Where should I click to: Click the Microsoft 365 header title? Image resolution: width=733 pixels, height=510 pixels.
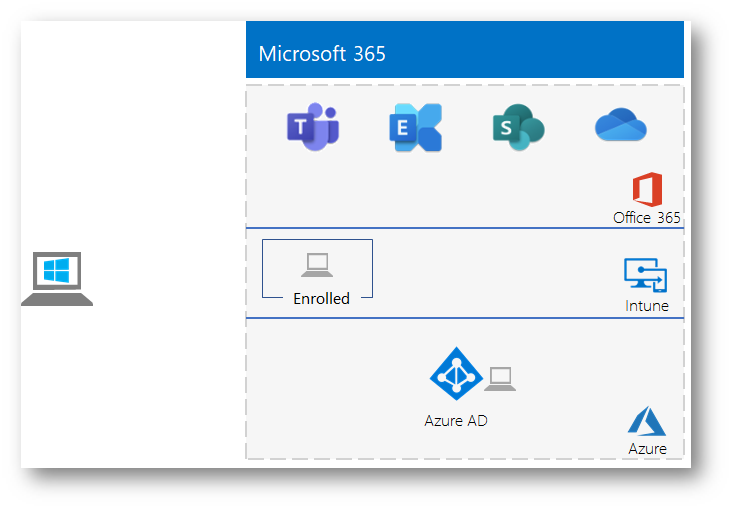322,54
